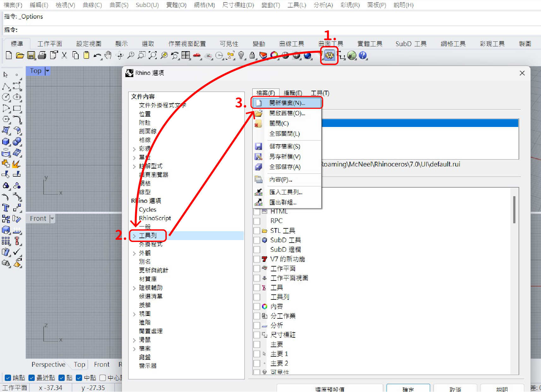This screenshot has width=541, height=392.
Task: Click the Save diskette toolbar icon
Action: coord(31,56)
